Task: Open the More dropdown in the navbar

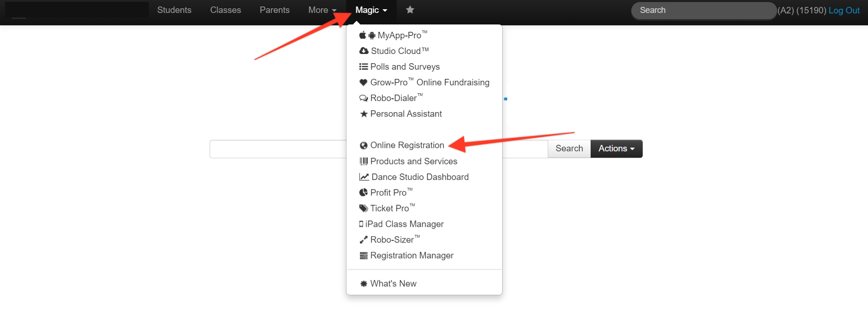Action: point(323,10)
